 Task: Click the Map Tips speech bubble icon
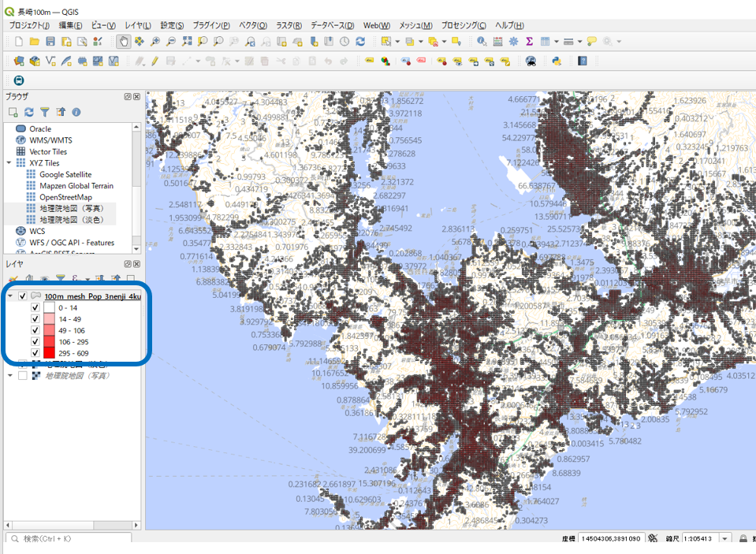point(592,42)
